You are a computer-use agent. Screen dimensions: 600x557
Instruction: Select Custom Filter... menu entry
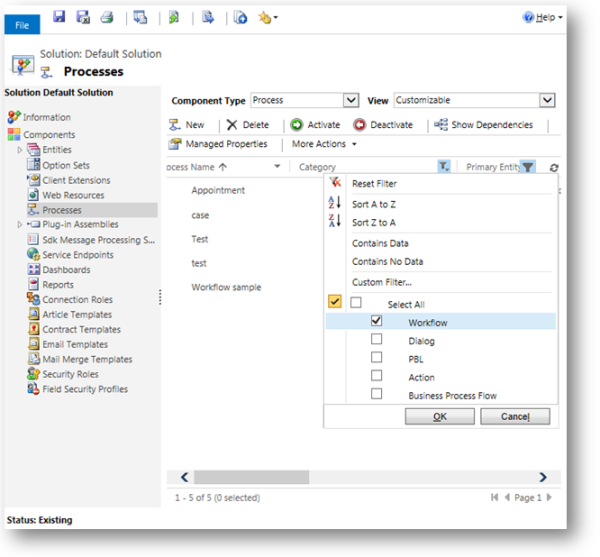coord(381,282)
